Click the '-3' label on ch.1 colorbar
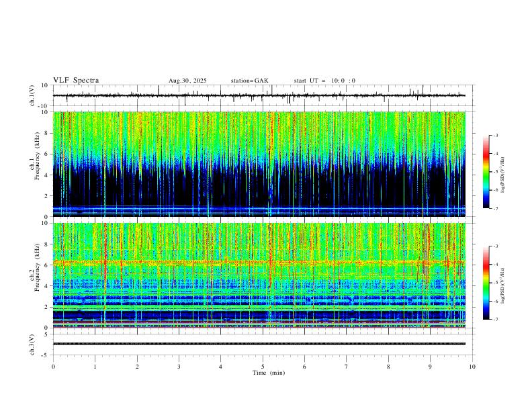This screenshot has height=411, width=532. pos(495,135)
